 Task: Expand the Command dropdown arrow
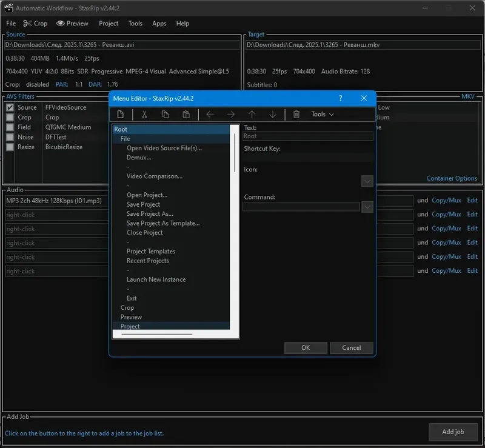coord(367,207)
